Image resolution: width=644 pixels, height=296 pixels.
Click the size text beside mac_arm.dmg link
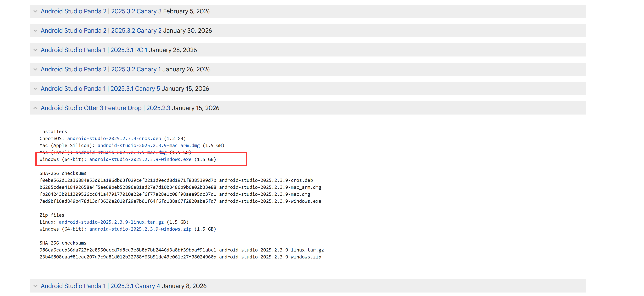coord(213,145)
